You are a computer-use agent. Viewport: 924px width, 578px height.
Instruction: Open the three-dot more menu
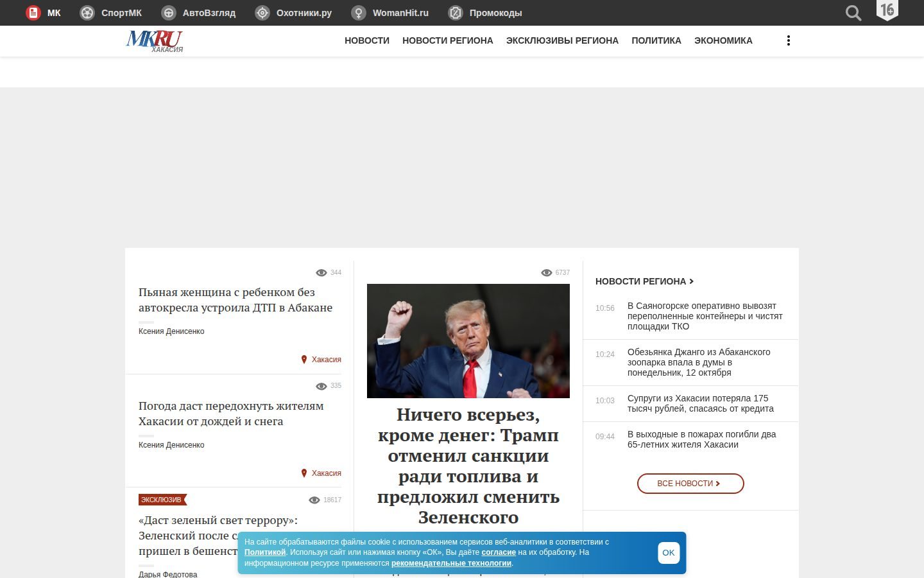click(789, 40)
